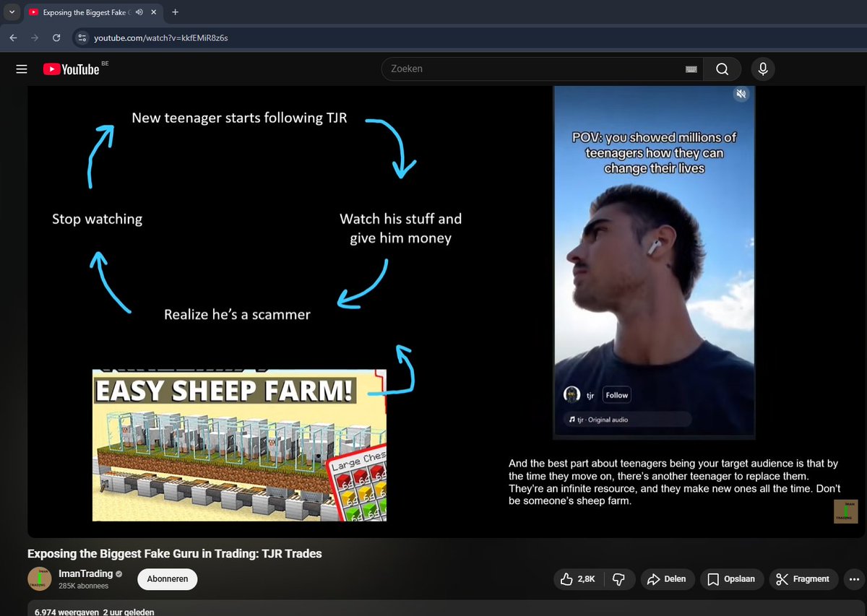Viewport: 867px width, 616px height.
Task: Open the YouTube guide hamburger menu
Action: [x=22, y=69]
